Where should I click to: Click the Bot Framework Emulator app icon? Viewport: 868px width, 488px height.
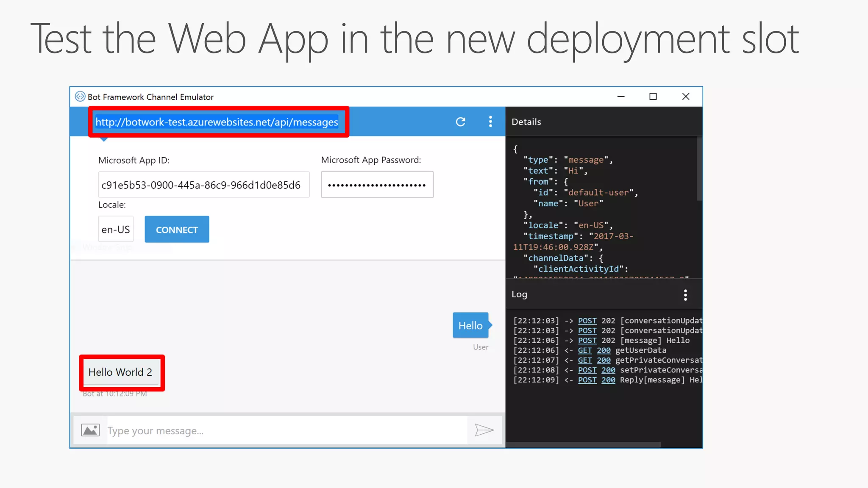(x=80, y=97)
